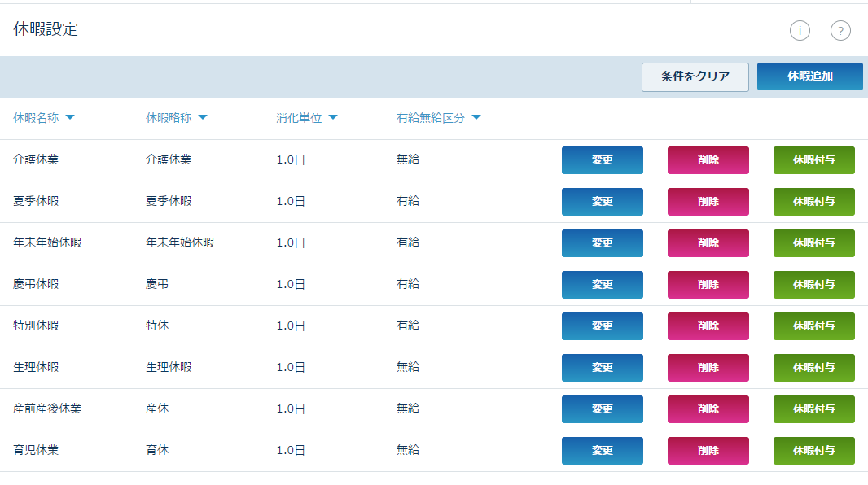Sort by 休暇名称 column arrow

point(70,118)
